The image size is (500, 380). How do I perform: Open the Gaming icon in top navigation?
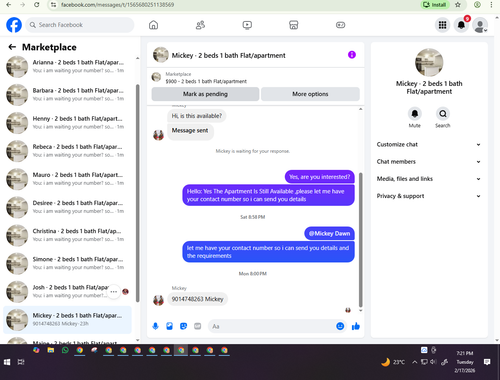click(x=340, y=25)
